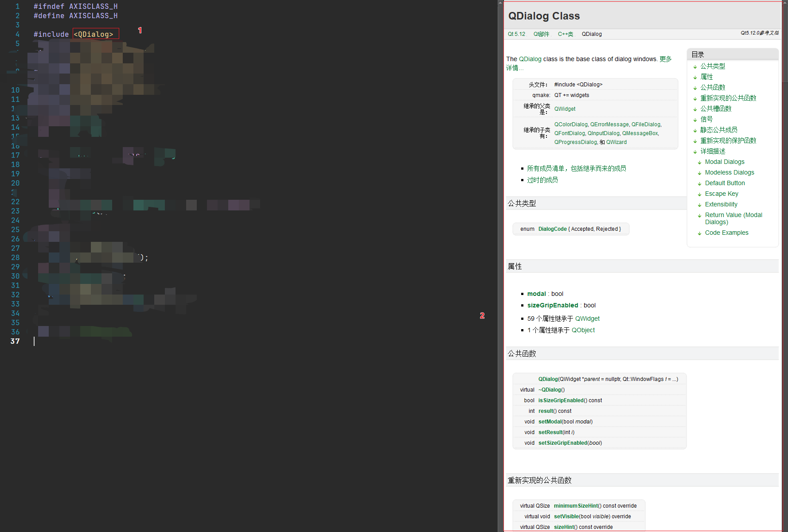The image size is (788, 532).
Task: Open the QColorDialog subclass link
Action: pyautogui.click(x=571, y=124)
